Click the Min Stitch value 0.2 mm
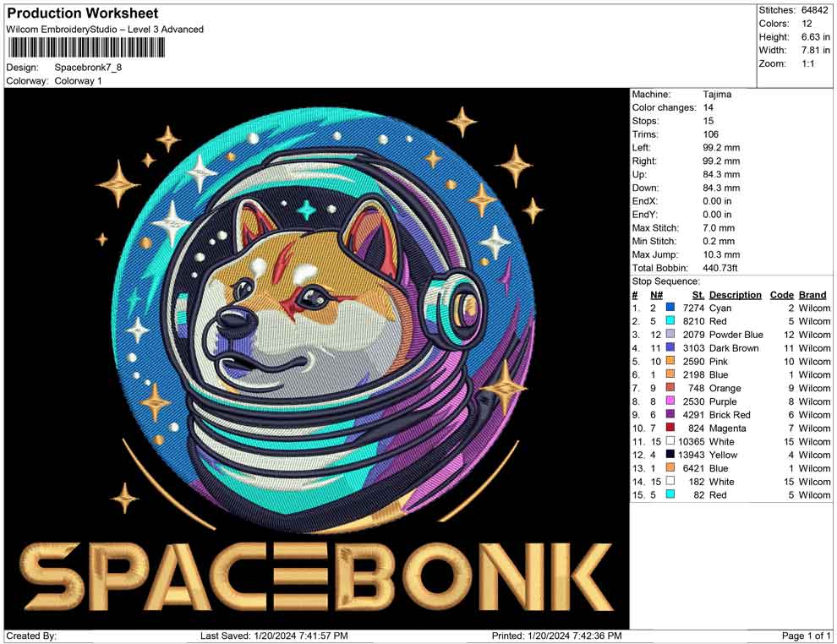Image resolution: width=837 pixels, height=644 pixels. 719,241
